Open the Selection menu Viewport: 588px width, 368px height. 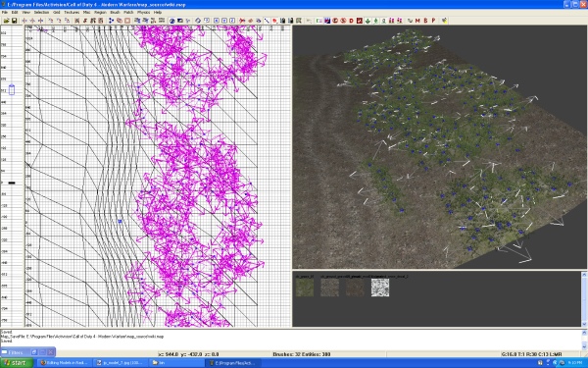41,13
